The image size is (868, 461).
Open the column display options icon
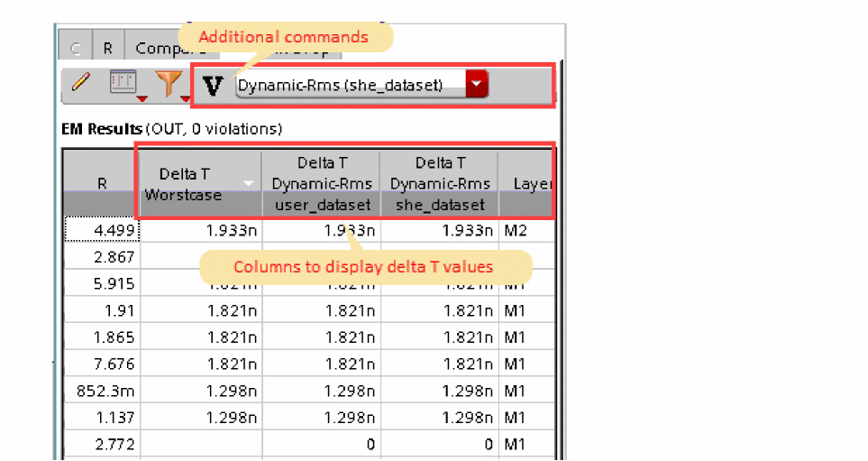(123, 83)
